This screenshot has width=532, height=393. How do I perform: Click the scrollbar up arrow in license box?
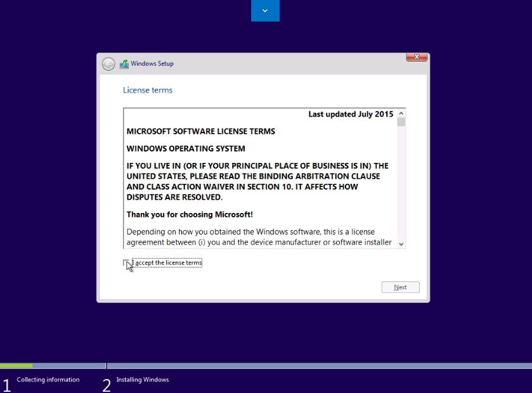401,113
